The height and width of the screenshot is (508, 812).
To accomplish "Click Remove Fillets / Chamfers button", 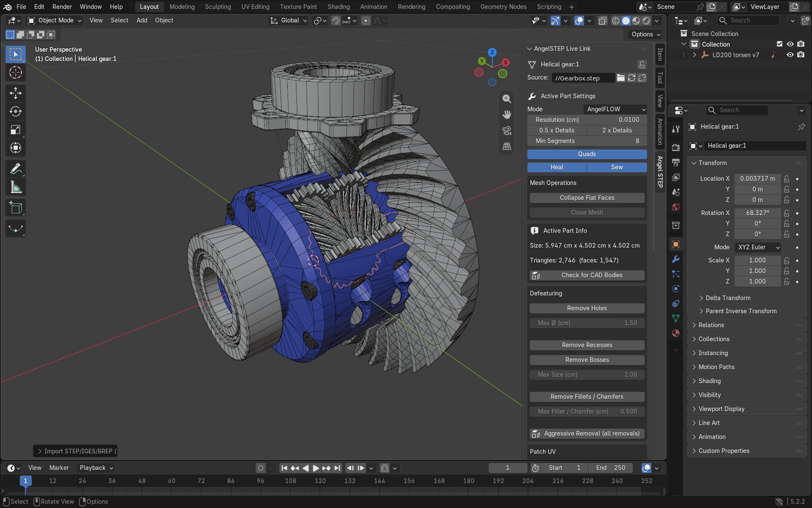I will 587,397.
